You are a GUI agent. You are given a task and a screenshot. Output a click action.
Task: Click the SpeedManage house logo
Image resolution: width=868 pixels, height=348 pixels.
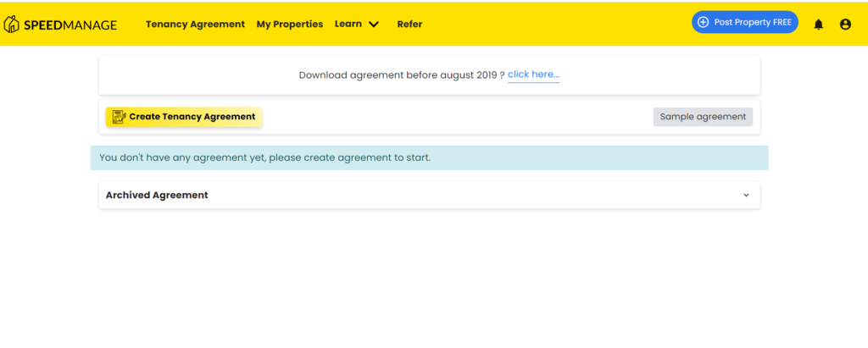click(12, 25)
